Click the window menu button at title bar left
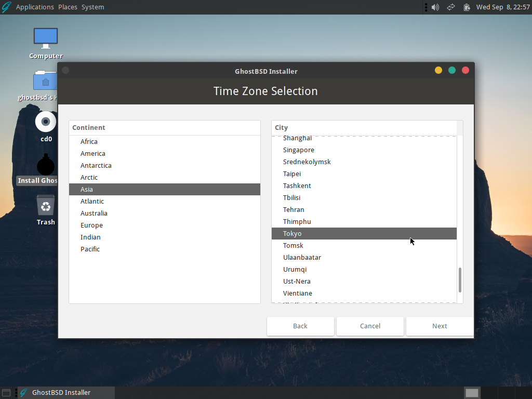Viewport: 532px width, 399px height. 65,70
